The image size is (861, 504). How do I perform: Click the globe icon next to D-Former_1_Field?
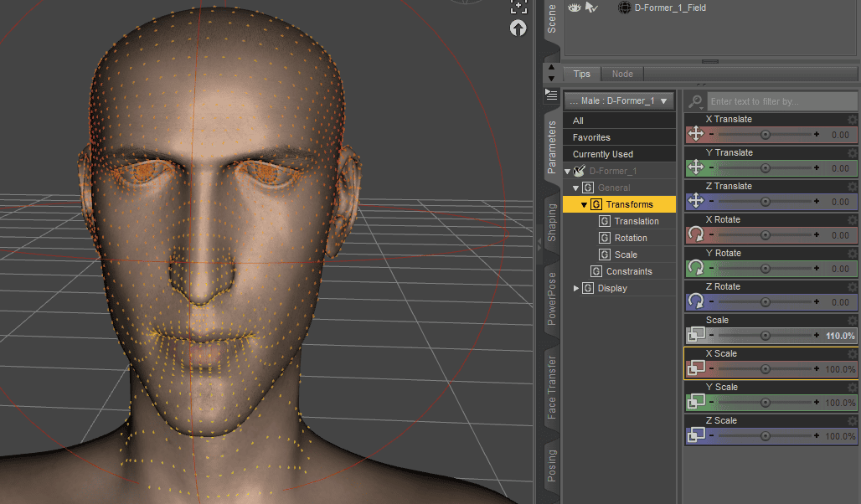tap(624, 8)
